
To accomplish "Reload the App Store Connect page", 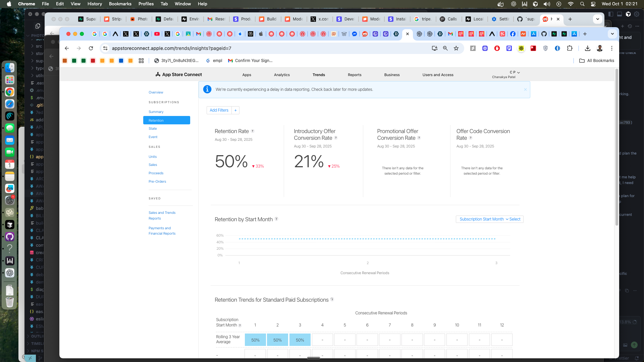I will pos(91,48).
